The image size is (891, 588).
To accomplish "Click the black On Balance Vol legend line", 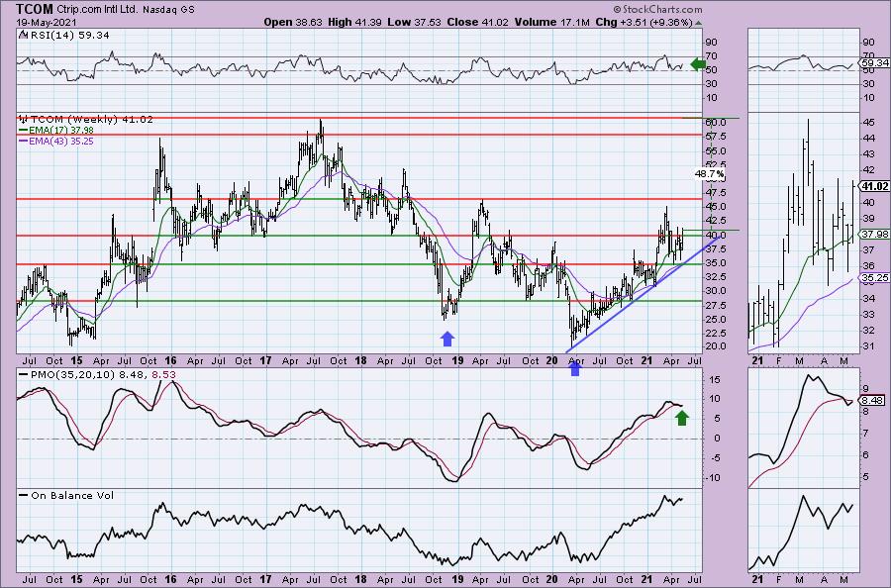I will (x=24, y=495).
